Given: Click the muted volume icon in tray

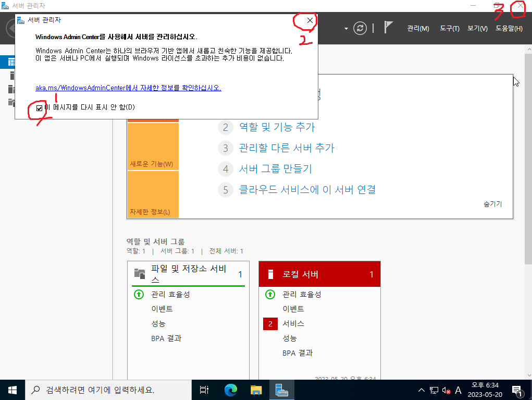Looking at the screenshot, I should [446, 391].
